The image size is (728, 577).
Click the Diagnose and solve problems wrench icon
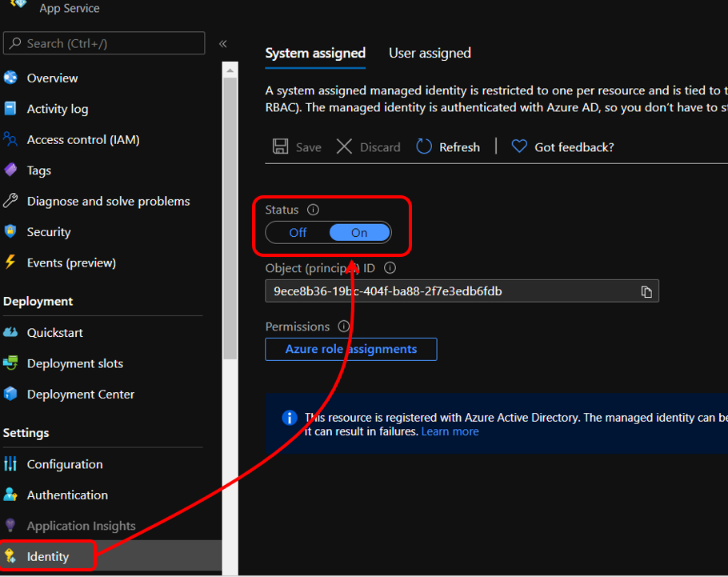tap(10, 201)
